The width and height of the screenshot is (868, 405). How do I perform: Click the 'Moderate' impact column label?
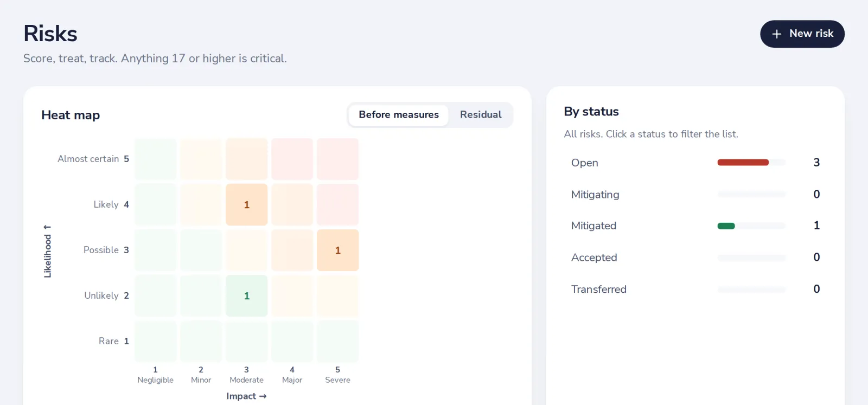(247, 380)
